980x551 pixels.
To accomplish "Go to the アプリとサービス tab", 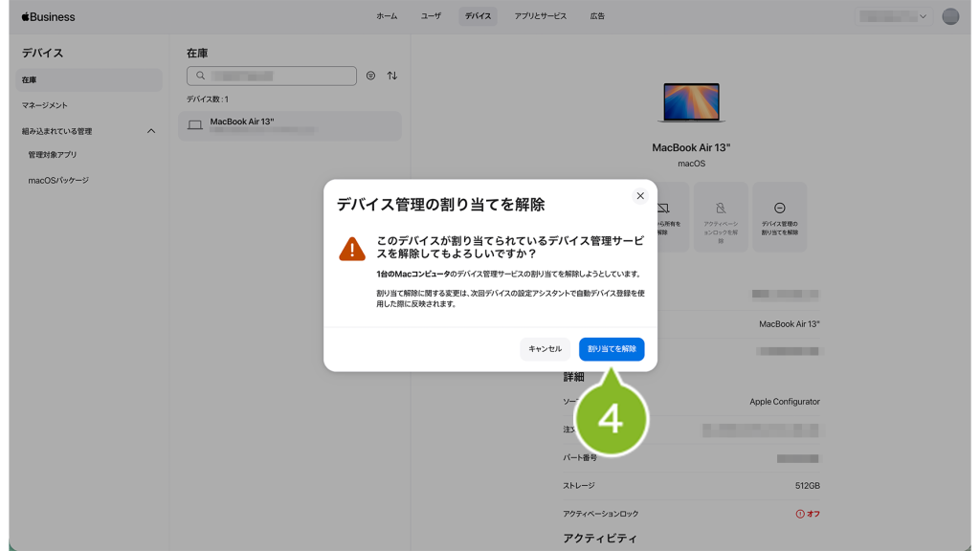I will 540,16.
